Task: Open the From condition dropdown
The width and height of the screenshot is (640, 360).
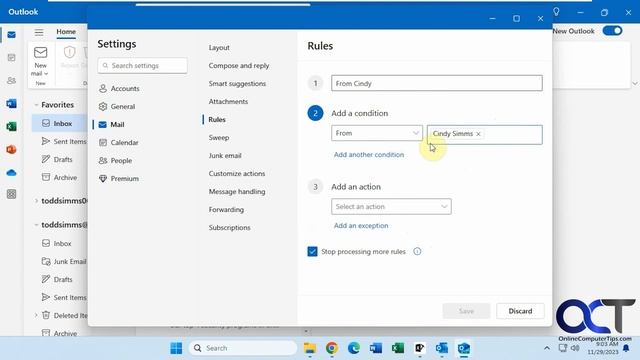Action: (x=377, y=133)
